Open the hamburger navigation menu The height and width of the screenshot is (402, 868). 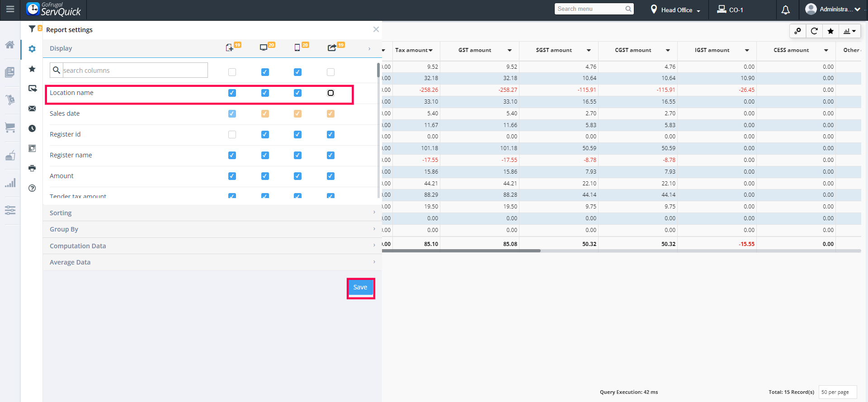10,9
